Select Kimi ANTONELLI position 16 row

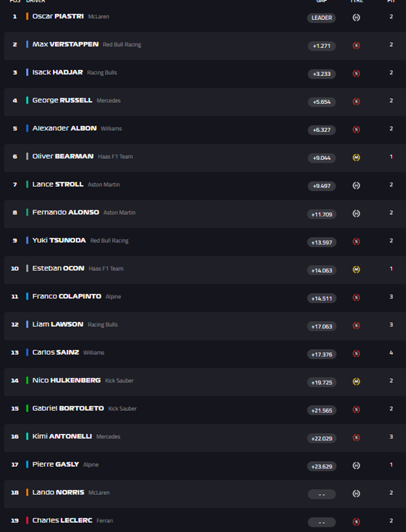tap(205, 438)
